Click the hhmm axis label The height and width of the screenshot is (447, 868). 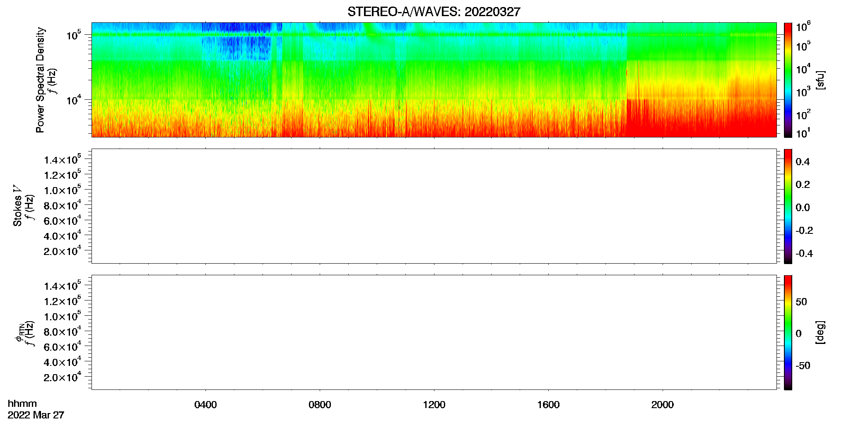pos(22,404)
